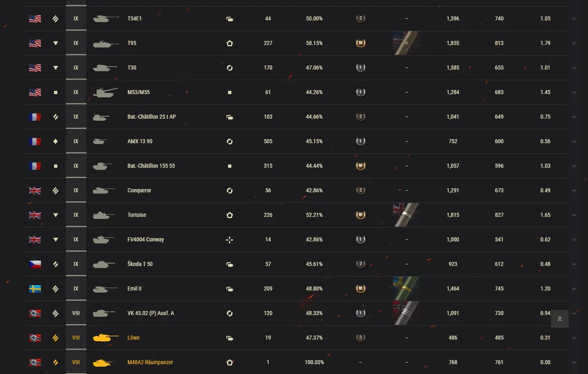Open the VK 45.02 (P) Ausf. A entry

click(150, 313)
